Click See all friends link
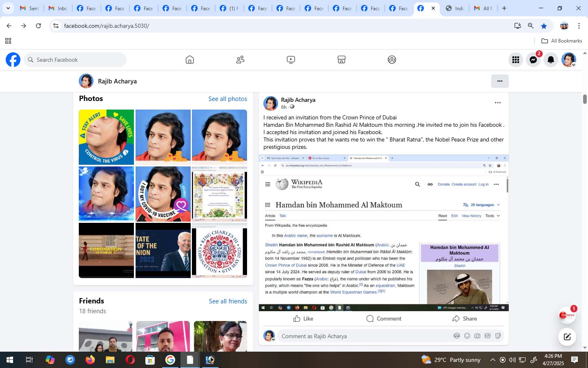588x368 pixels. (x=228, y=301)
